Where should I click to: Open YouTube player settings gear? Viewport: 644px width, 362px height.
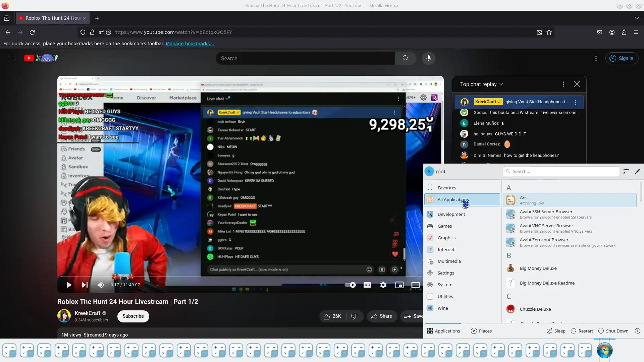click(383, 285)
